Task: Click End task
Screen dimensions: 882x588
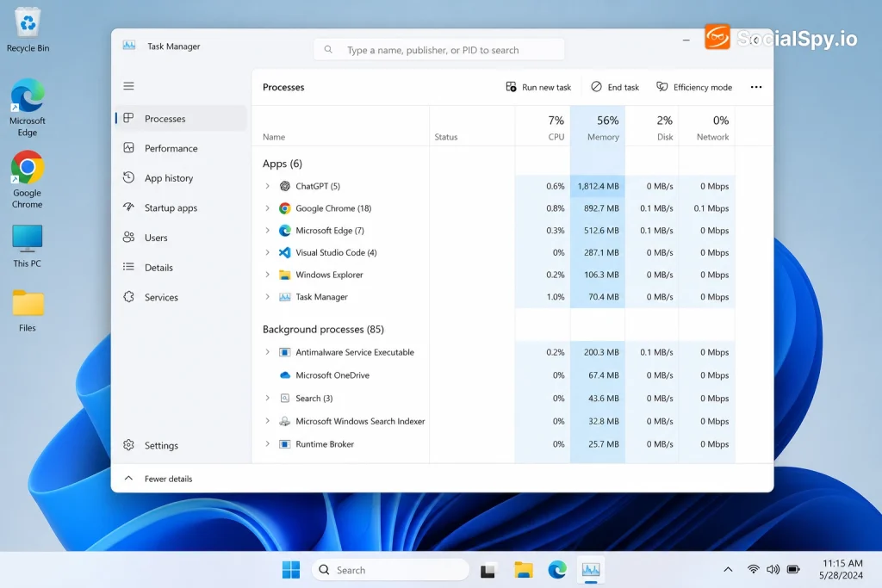Action: click(x=615, y=87)
